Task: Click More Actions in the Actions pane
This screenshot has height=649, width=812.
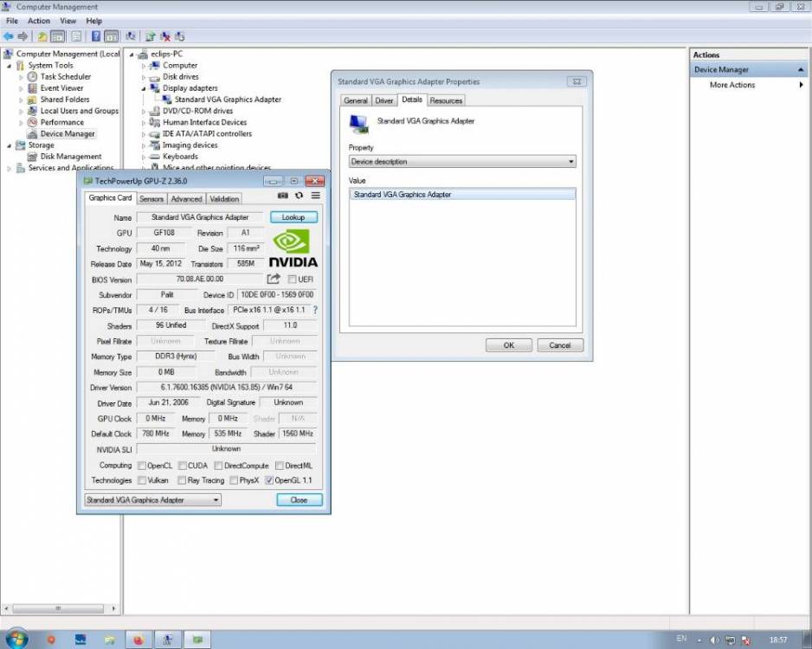Action: (732, 85)
